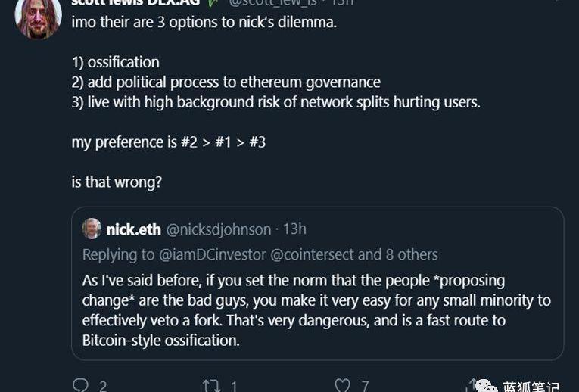Open the quoted tweet about Bitcoin-style ossification
This screenshot has width=579, height=392.
323,310
